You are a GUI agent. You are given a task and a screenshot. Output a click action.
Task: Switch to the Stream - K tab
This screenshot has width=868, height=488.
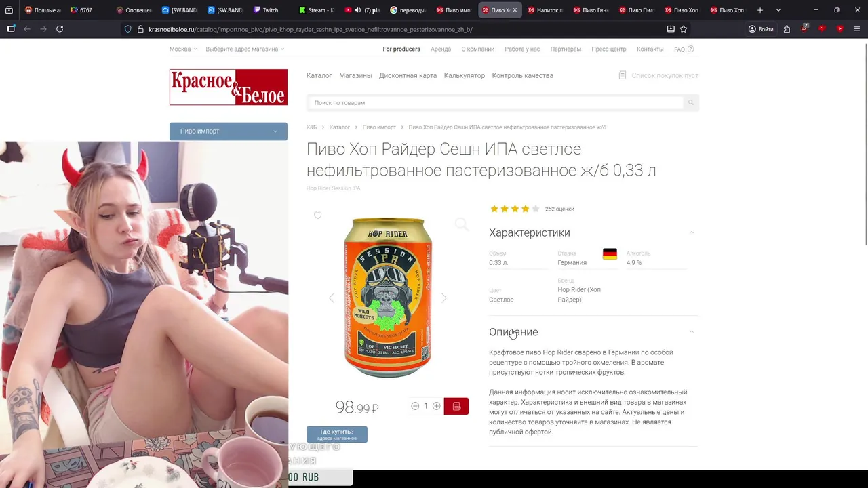(x=317, y=10)
